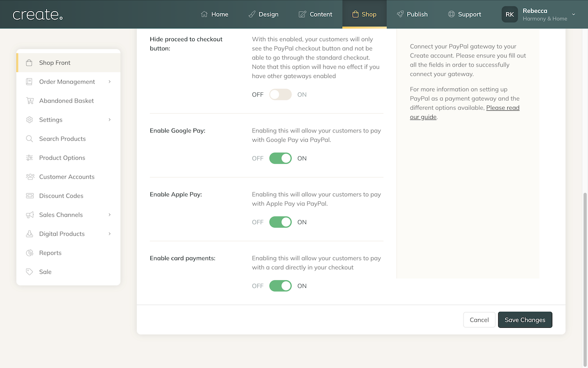Go to the Design tab

(x=263, y=14)
